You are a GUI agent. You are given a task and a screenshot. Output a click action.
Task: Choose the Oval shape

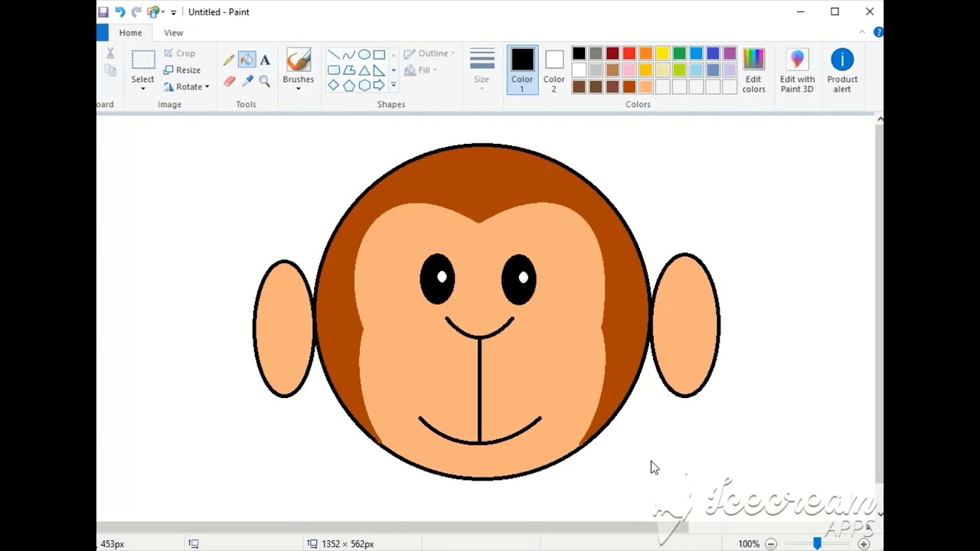click(364, 55)
